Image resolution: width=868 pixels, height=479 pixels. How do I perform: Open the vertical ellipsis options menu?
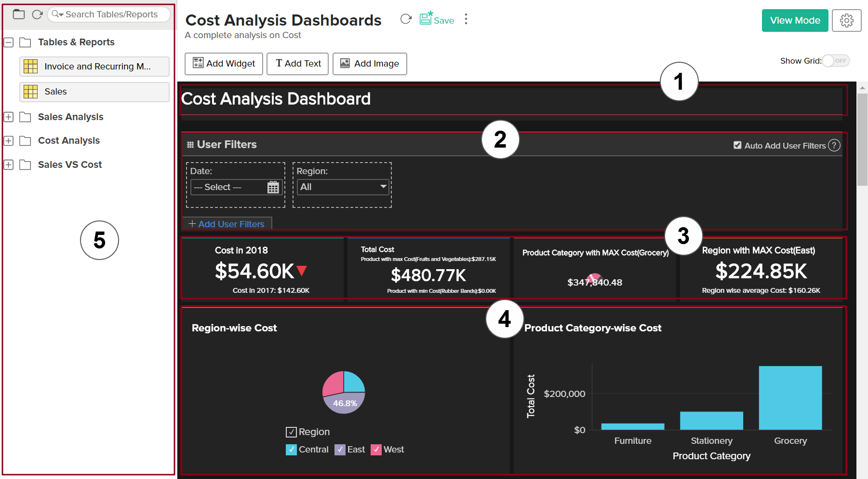click(x=466, y=19)
